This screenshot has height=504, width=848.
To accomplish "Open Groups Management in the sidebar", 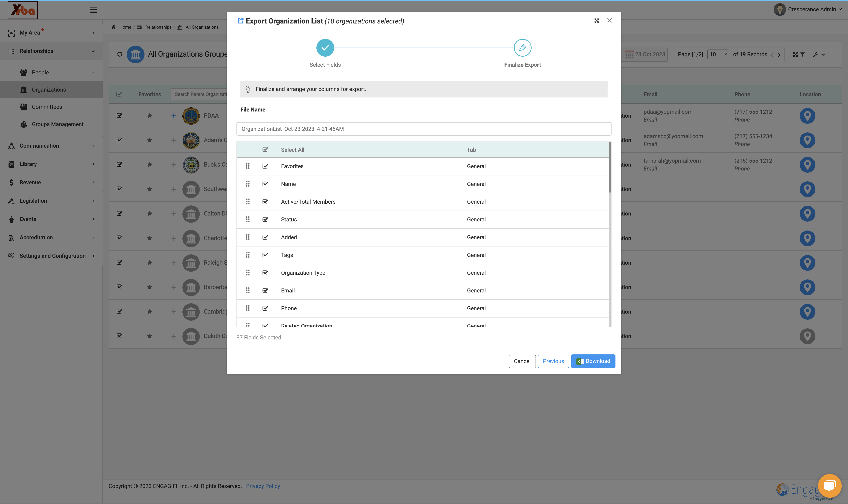I will pos(51,124).
